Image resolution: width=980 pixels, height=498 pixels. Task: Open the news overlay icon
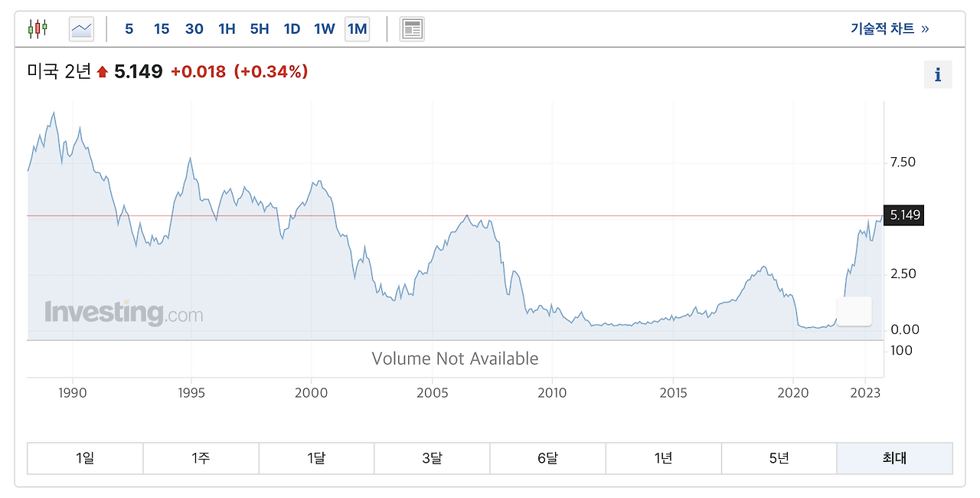tap(412, 29)
